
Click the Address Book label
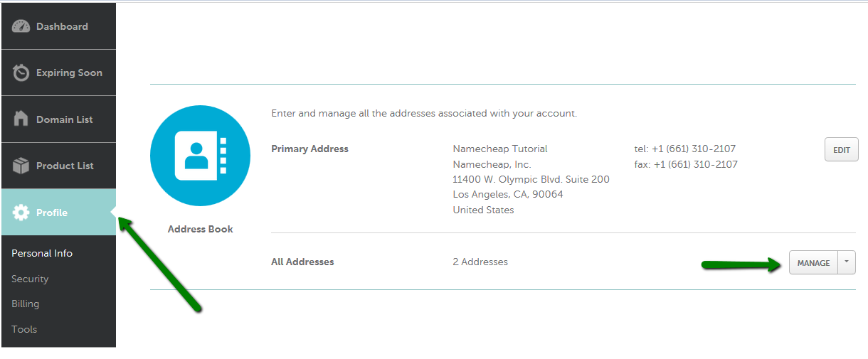point(200,229)
